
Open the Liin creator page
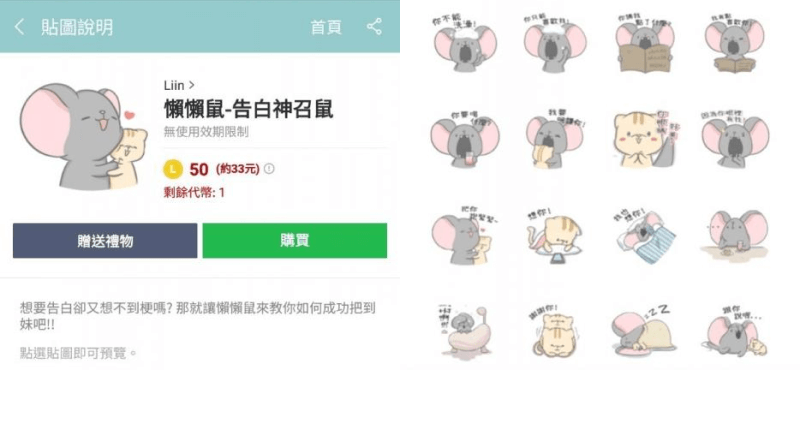179,85
